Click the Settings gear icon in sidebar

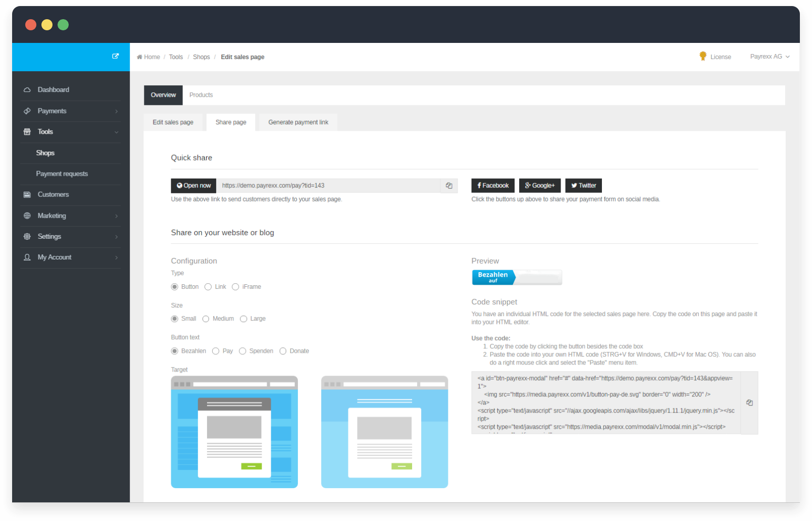pyautogui.click(x=27, y=236)
